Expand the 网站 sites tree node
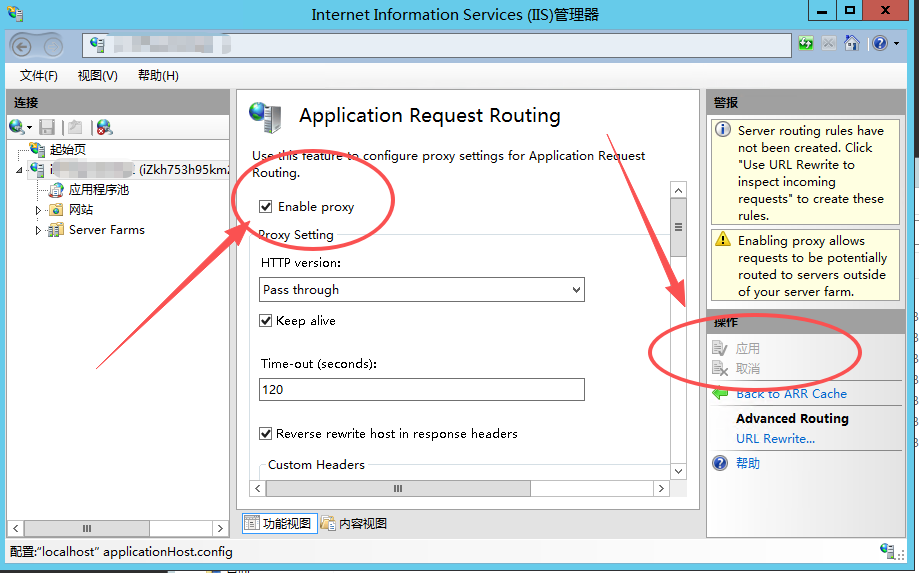 38,210
